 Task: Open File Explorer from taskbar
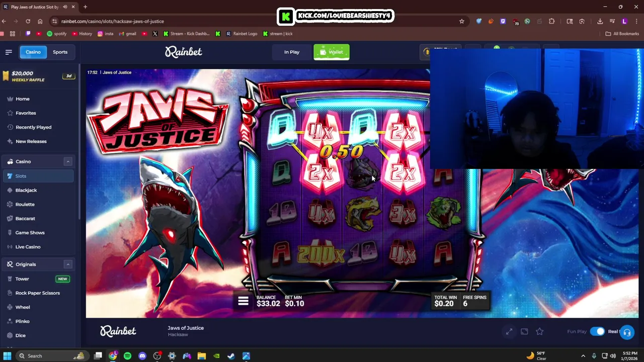click(201, 356)
